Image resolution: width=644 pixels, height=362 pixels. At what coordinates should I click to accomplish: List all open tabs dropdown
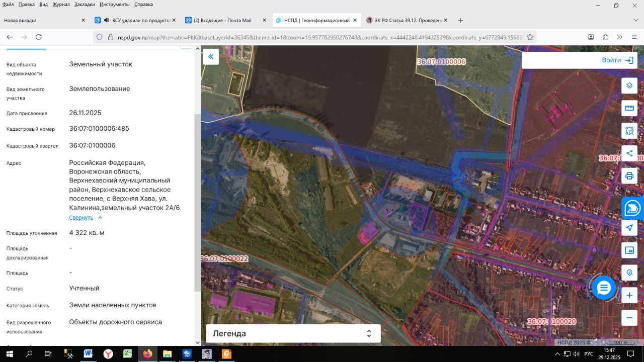tap(635, 21)
